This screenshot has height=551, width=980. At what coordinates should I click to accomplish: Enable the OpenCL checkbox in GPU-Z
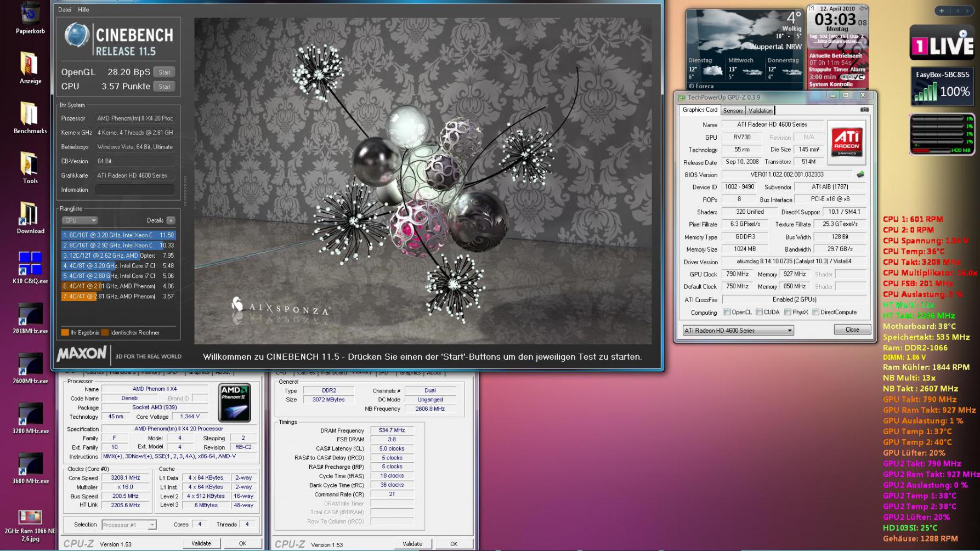(727, 313)
